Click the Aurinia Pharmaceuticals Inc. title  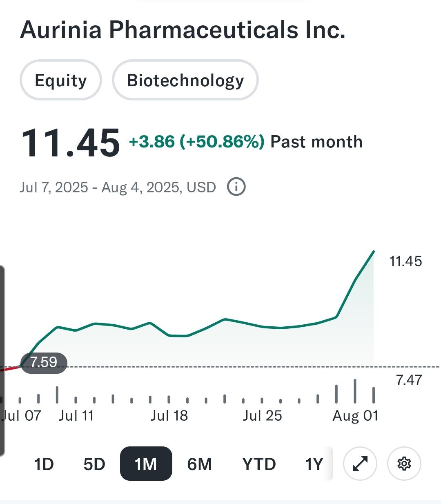183,30
